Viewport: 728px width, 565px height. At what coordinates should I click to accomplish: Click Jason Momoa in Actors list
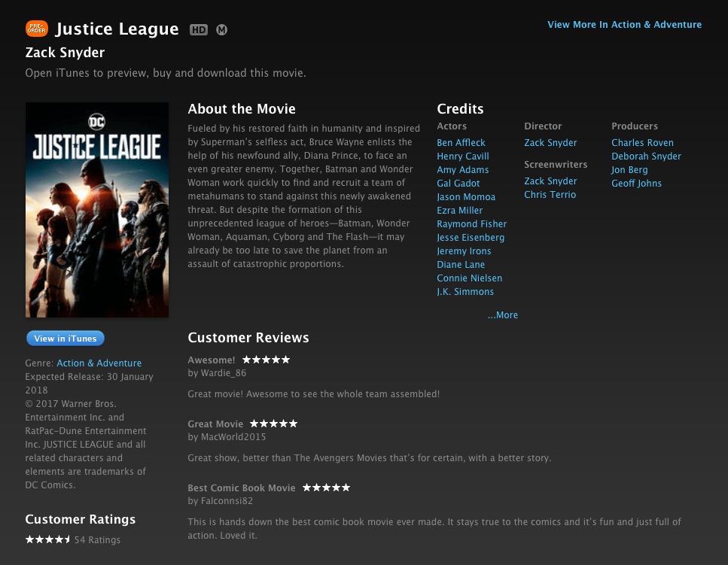coord(466,196)
